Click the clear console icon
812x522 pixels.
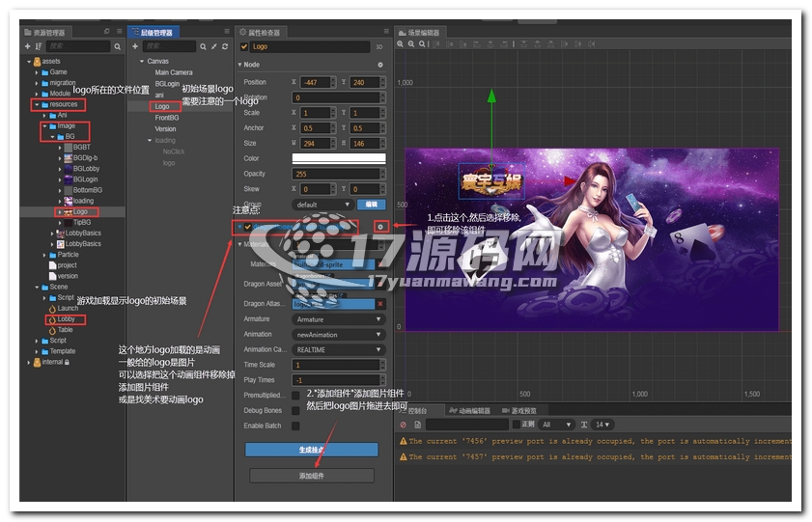pyautogui.click(x=403, y=425)
